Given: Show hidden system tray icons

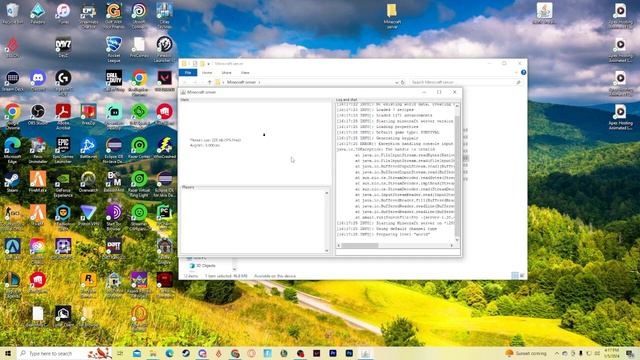Looking at the screenshot, I should click(x=556, y=353).
